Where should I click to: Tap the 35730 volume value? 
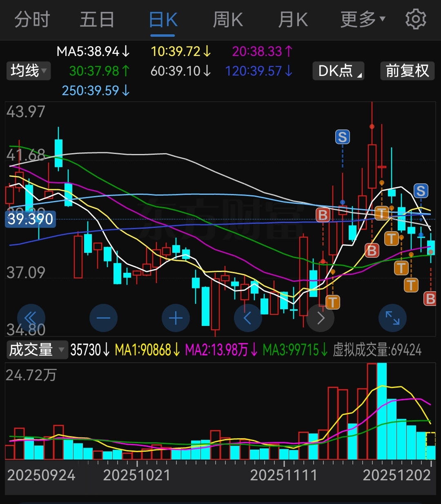[90, 350]
